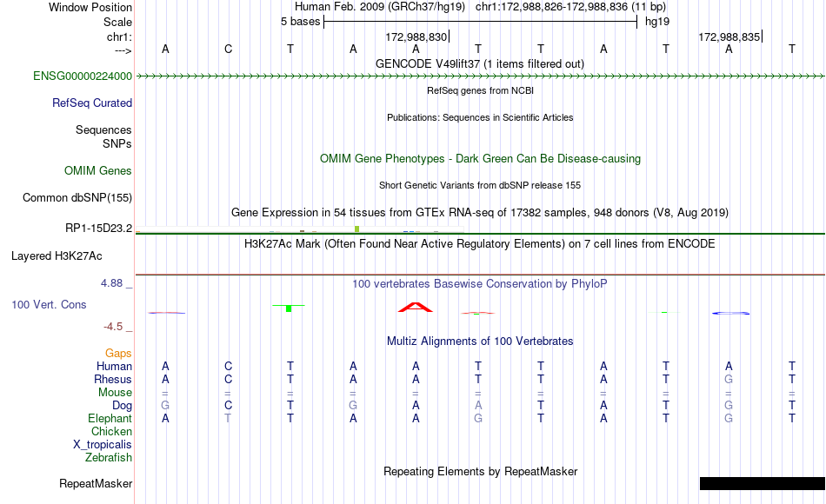
Task: Click the chr1:172,988,826-172,988,836 position text
Action: tap(570, 7)
